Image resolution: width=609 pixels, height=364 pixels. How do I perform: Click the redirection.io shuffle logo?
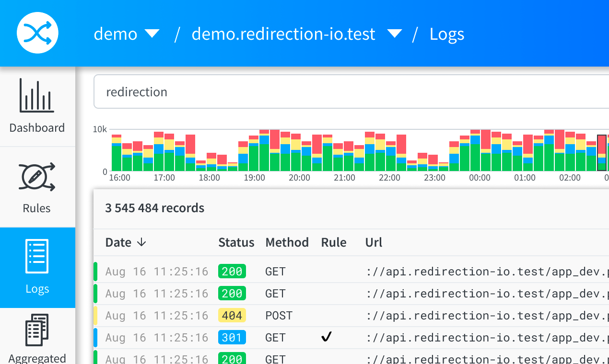37,34
